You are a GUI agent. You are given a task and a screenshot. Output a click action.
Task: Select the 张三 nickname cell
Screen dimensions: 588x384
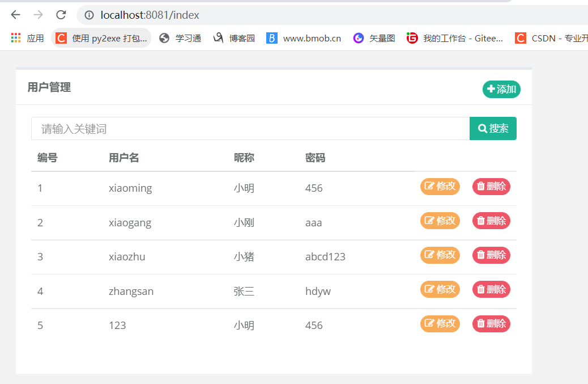pos(244,292)
